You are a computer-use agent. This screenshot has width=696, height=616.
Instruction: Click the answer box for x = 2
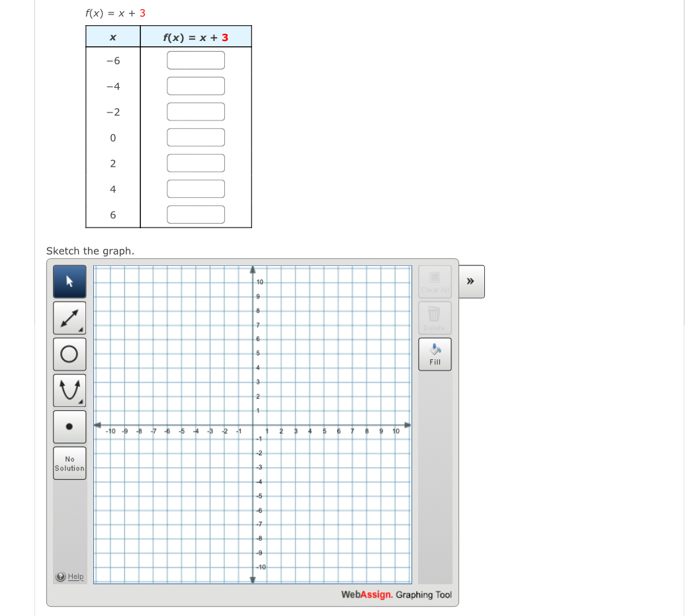tap(196, 163)
